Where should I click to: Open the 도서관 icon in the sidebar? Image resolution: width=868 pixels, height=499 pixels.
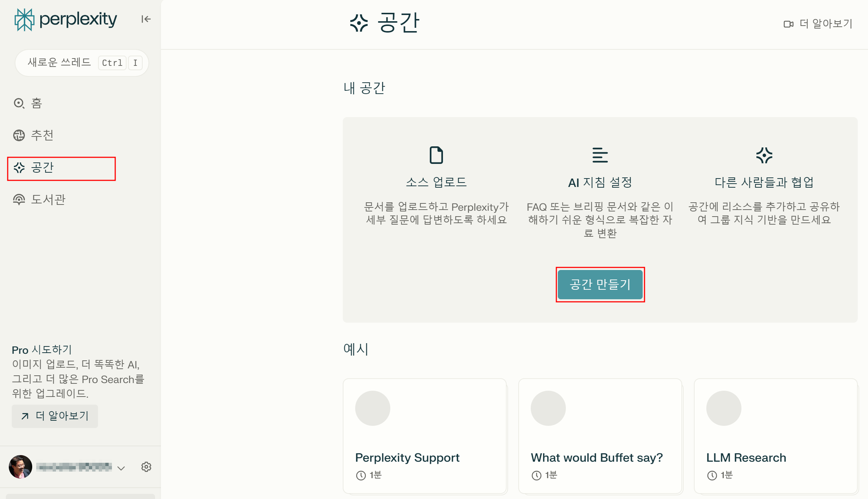coord(19,199)
